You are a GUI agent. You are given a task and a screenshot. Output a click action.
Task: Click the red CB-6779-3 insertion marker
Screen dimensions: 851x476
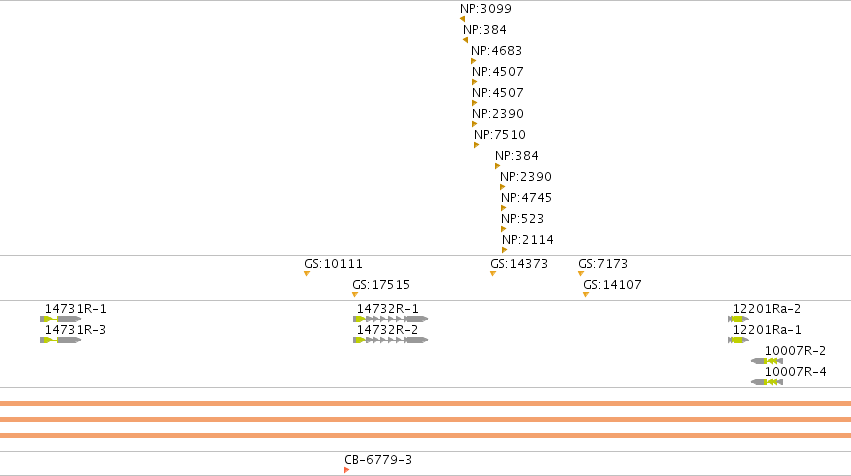(347, 470)
